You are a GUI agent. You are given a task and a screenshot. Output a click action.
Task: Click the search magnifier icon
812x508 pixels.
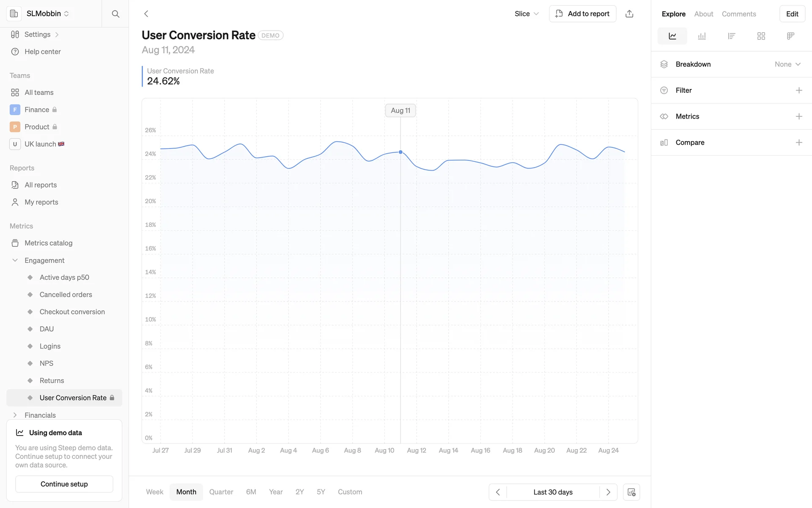(x=115, y=14)
